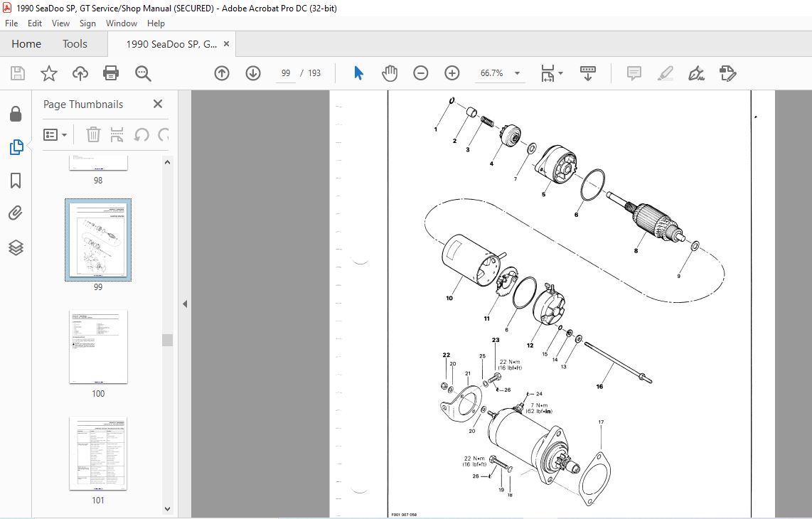Expand the fit page options arrow
812x519 pixels.
560,73
